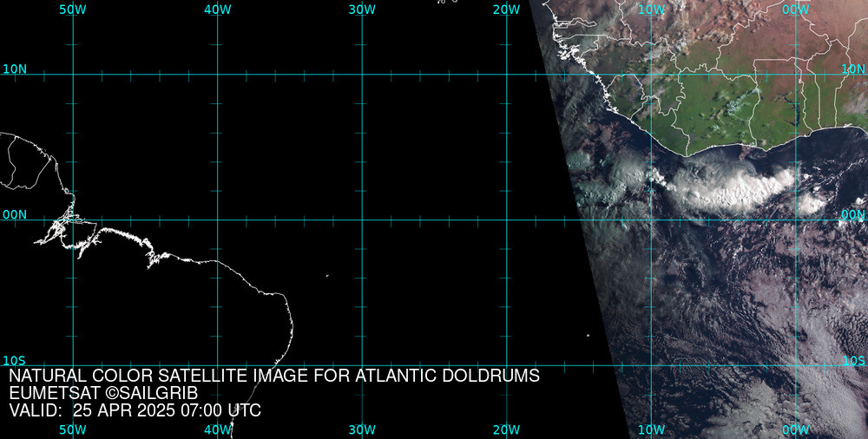868x439 pixels.
Task: Click the 20W longitude label along the bottom edge
Action: [507, 429]
